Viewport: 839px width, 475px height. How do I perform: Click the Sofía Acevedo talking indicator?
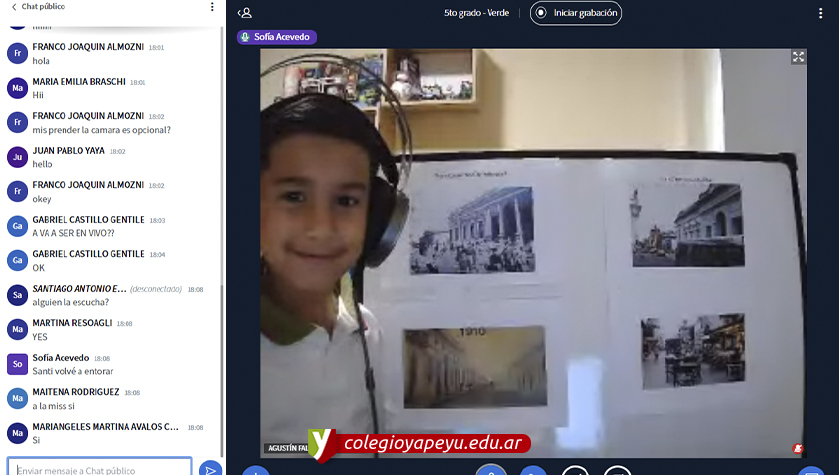[277, 37]
